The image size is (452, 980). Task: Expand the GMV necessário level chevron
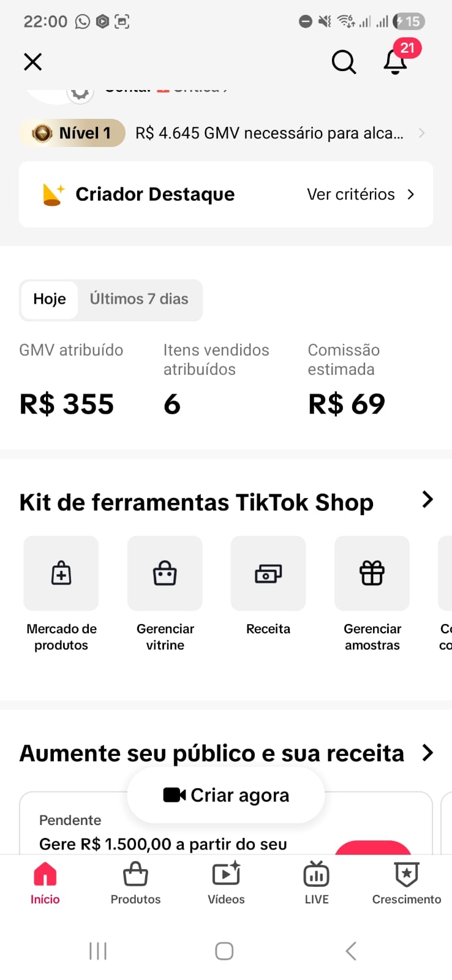[421, 133]
